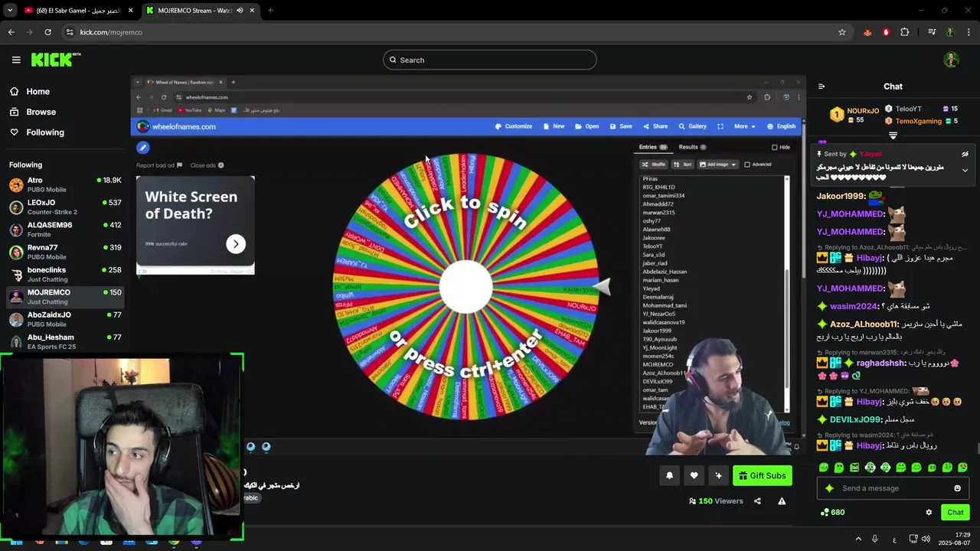Click the Shuffle entries button
Screen dimensions: 980x551
[654, 165]
